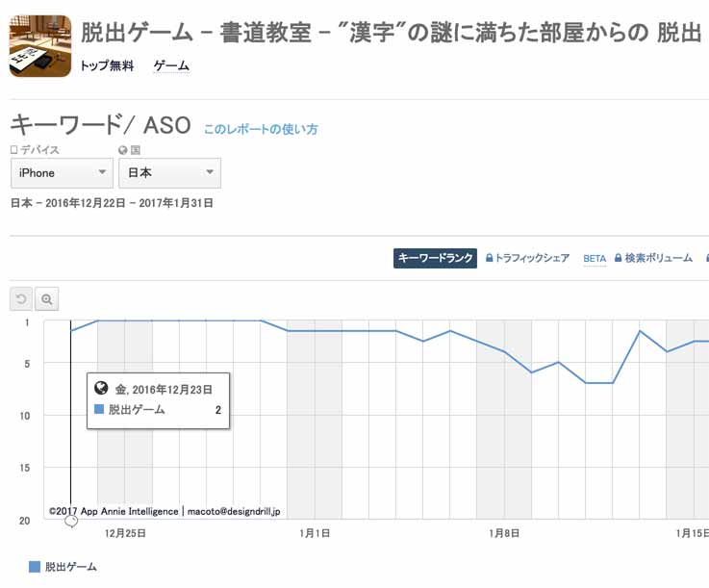
Task: Click the lock icon beside トラフィックシェア
Action: point(490,259)
